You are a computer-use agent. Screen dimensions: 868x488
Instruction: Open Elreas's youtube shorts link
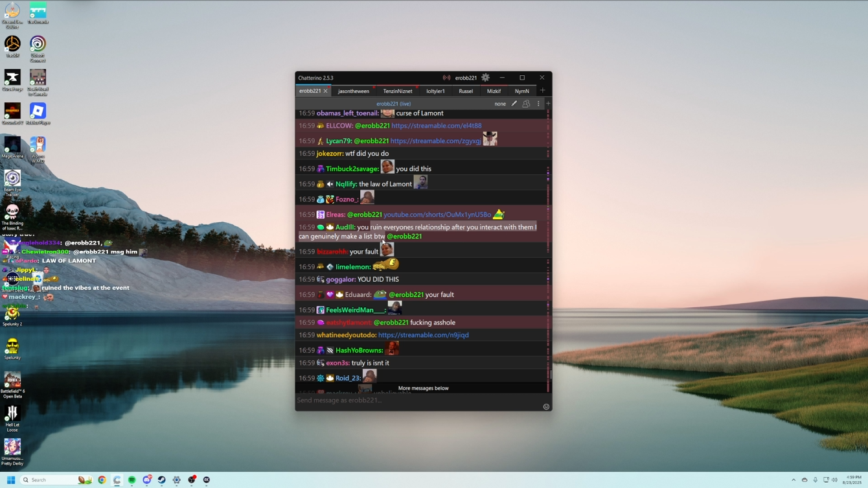(437, 215)
